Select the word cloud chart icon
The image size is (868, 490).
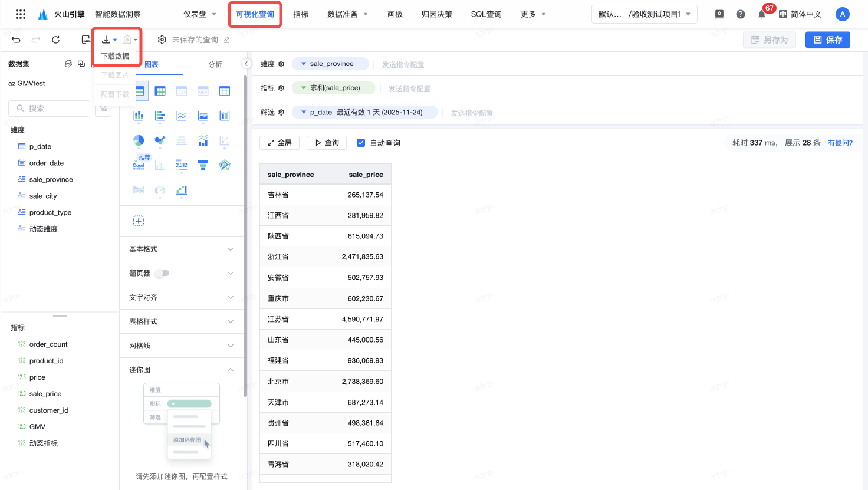click(x=139, y=165)
